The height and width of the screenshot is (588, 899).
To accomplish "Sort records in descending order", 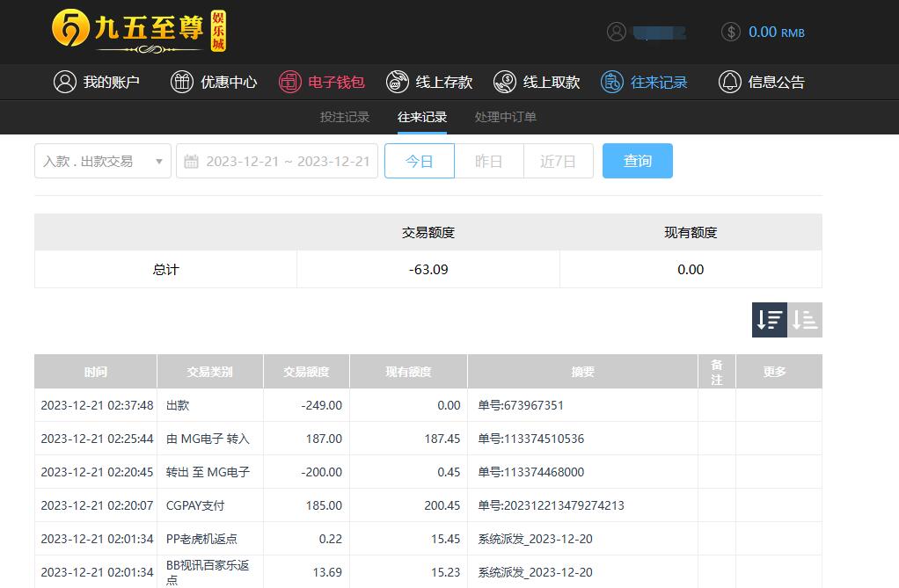I will point(770,320).
